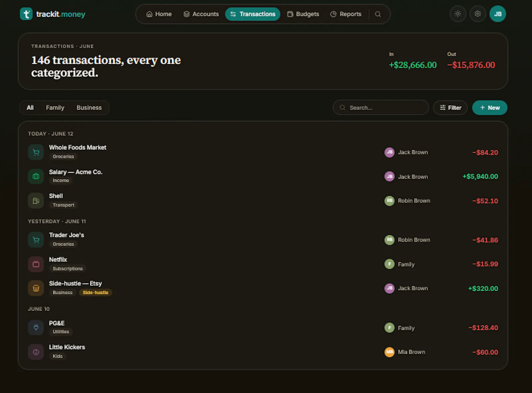Toggle the light/dark theme sun icon
This screenshot has width=532, height=393.
[458, 14]
